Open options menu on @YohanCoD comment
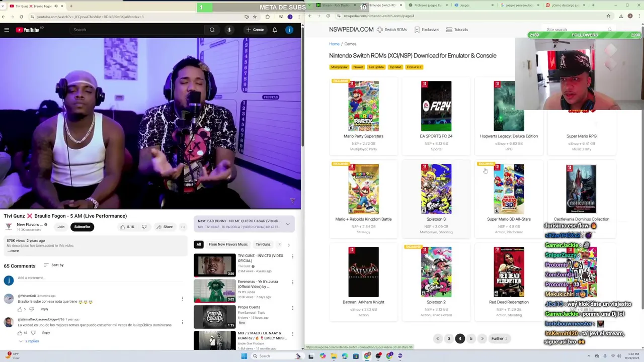Screen dimensions: 644x362 tap(183, 299)
